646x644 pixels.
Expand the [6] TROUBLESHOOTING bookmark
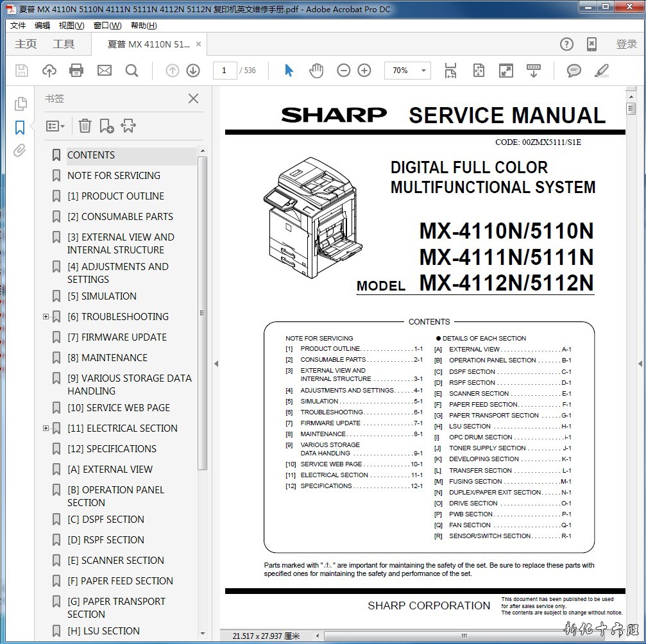[46, 317]
